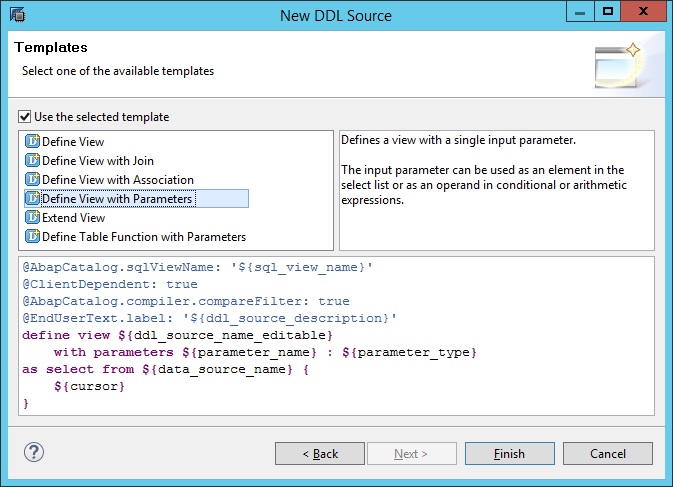Open help via the question mark icon
Image resolution: width=673 pixels, height=487 pixels.
click(x=34, y=452)
